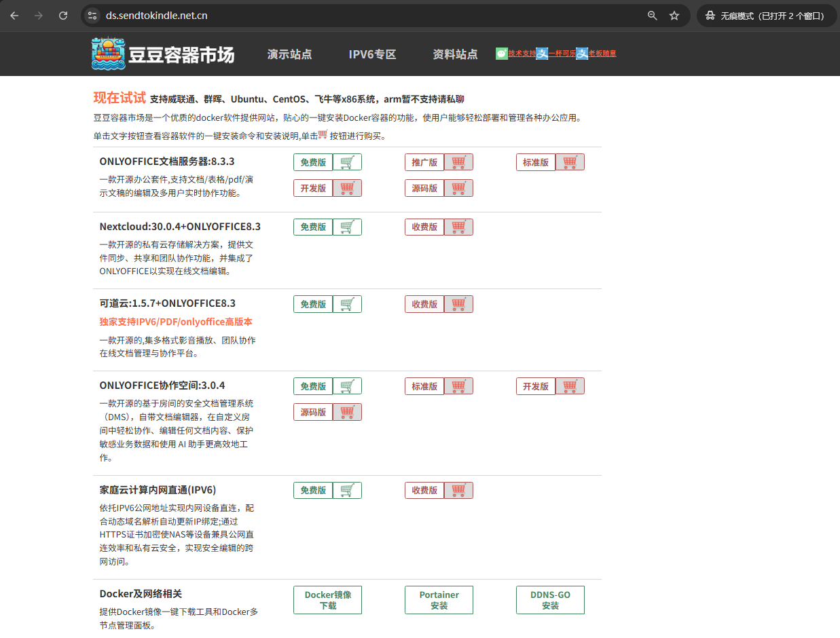
Task: Select 免费版 for ONLYOFFICE文档服务器
Action: click(x=313, y=162)
